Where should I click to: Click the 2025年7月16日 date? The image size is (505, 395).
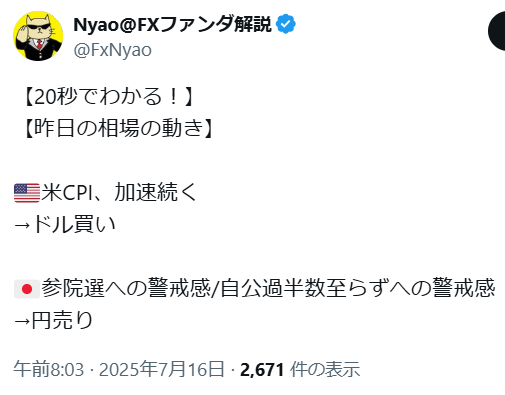tap(161, 369)
